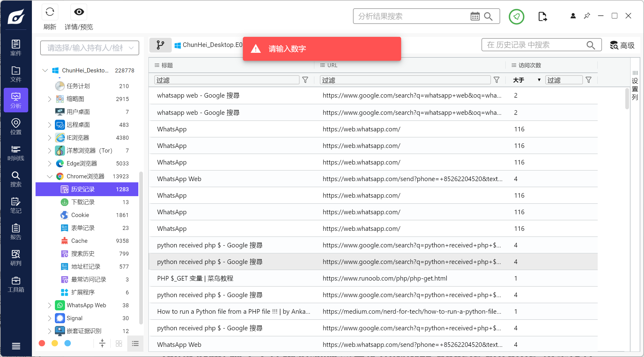Open the holder/examiner selection dropdown
644x357 pixels.
(90, 48)
